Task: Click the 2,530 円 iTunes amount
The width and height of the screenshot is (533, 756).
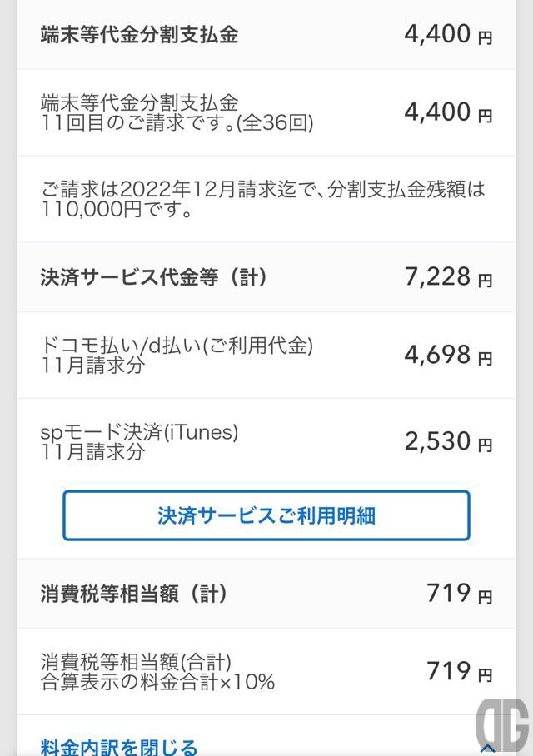Action: pos(448,441)
